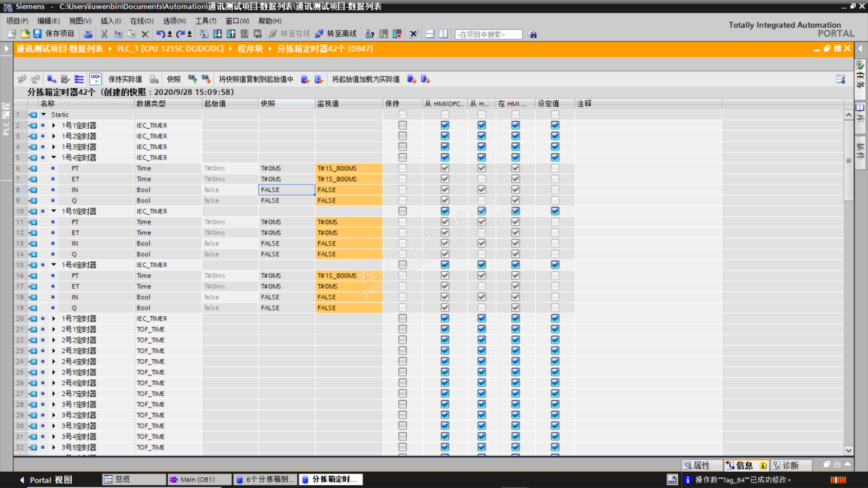Select the 快照 cell FALSE in the IN row
Viewport: 868px width, 488px height.
pos(287,190)
